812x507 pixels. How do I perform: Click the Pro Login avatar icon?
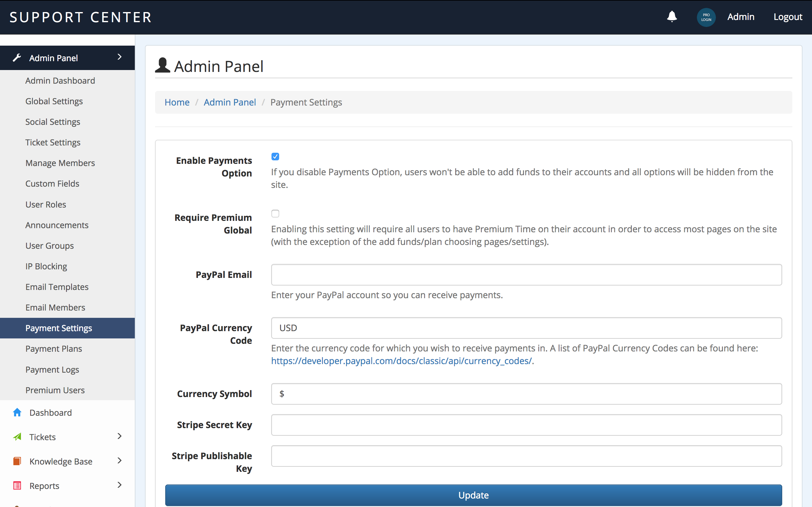point(706,17)
